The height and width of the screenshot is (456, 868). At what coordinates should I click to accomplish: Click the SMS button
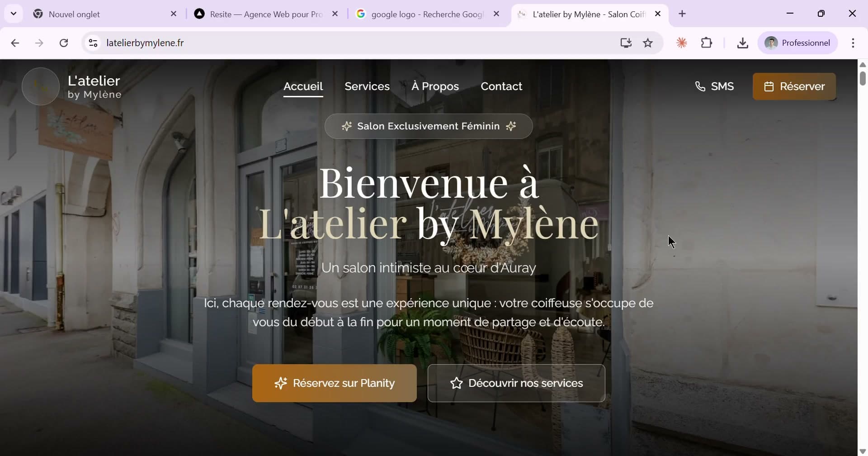(x=715, y=86)
